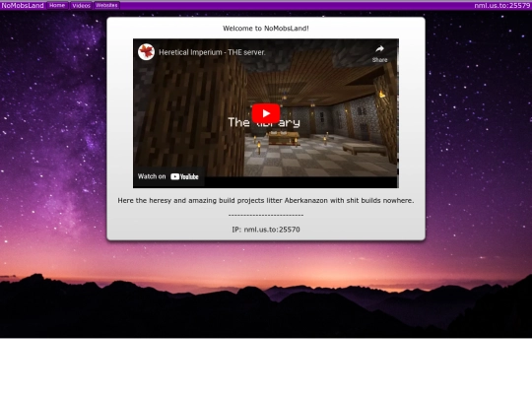This screenshot has width=532, height=399.
Task: Open the Videos menu item
Action: pyautogui.click(x=82, y=6)
